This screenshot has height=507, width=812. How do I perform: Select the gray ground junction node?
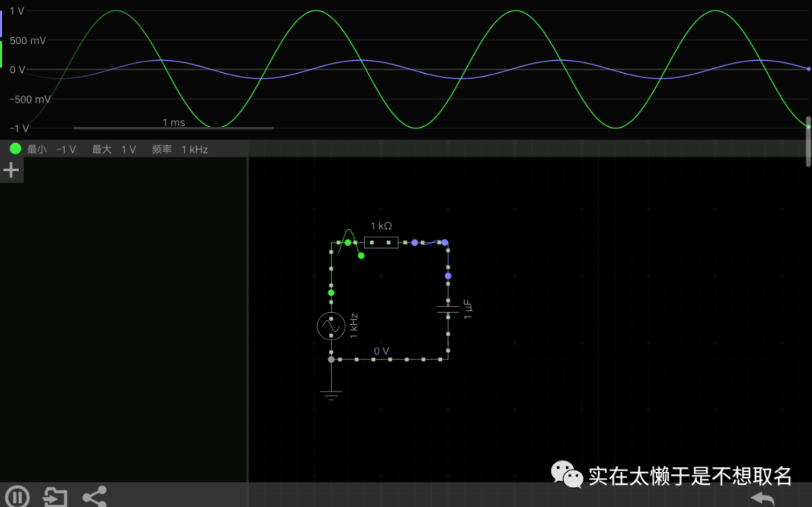click(331, 359)
